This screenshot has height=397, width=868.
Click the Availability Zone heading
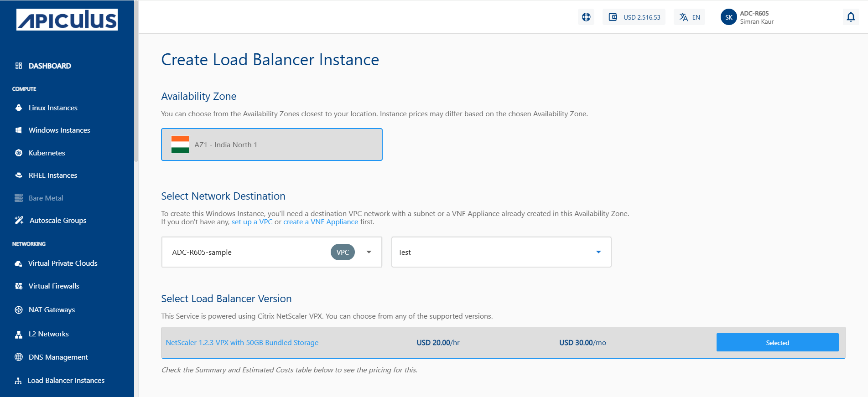click(x=199, y=96)
